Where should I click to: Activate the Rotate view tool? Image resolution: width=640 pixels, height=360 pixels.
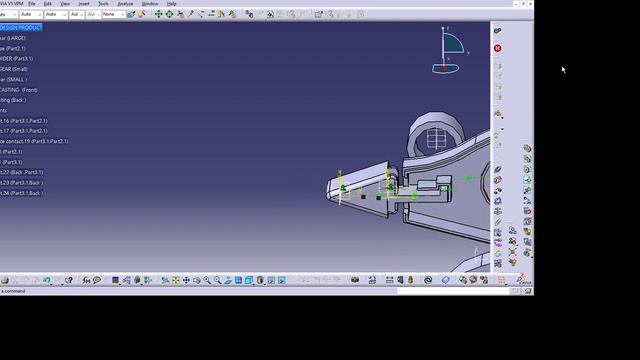click(197, 280)
